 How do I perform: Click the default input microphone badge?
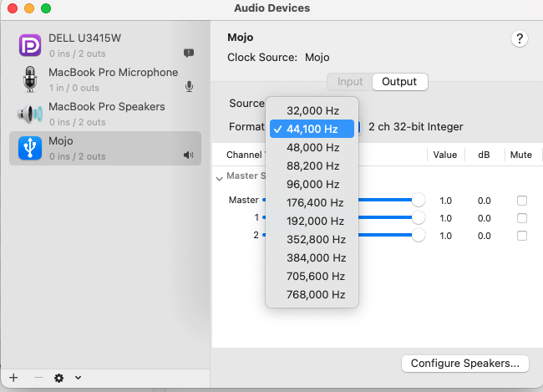[189, 86]
